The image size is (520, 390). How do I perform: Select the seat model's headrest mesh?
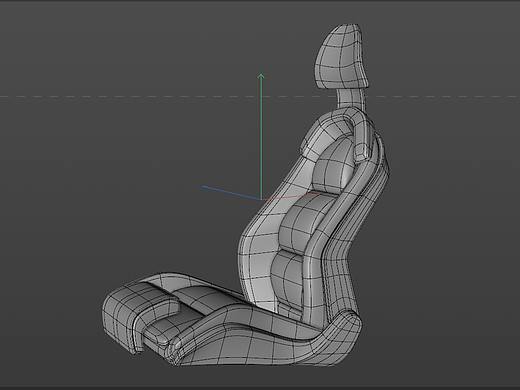pyautogui.click(x=342, y=56)
